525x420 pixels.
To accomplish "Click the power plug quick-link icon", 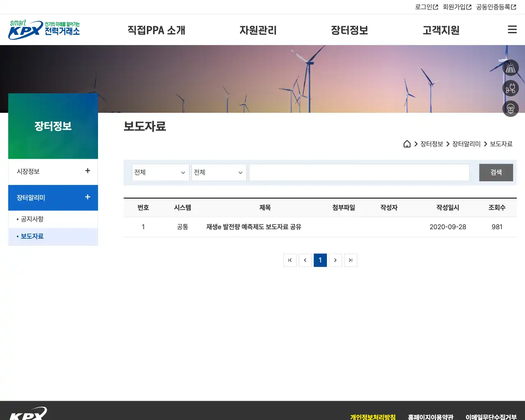I will pyautogui.click(x=511, y=88).
